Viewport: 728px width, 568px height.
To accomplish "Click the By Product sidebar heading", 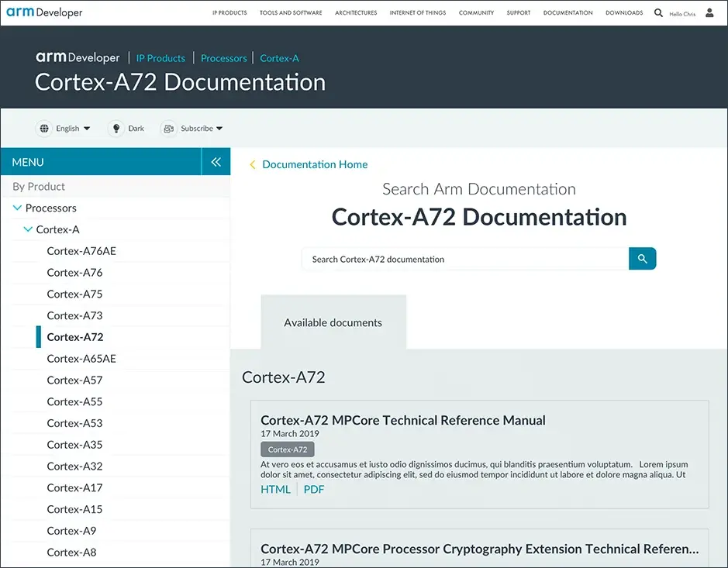I will (39, 187).
